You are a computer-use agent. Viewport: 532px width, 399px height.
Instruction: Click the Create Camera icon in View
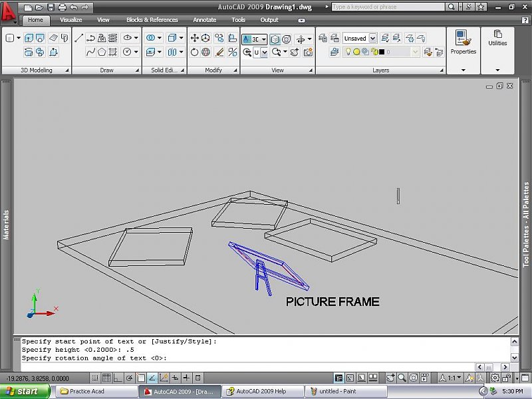pos(309,53)
